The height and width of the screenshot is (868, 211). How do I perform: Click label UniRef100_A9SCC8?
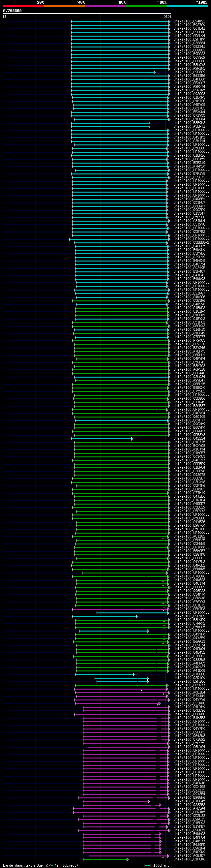pyautogui.click(x=189, y=94)
